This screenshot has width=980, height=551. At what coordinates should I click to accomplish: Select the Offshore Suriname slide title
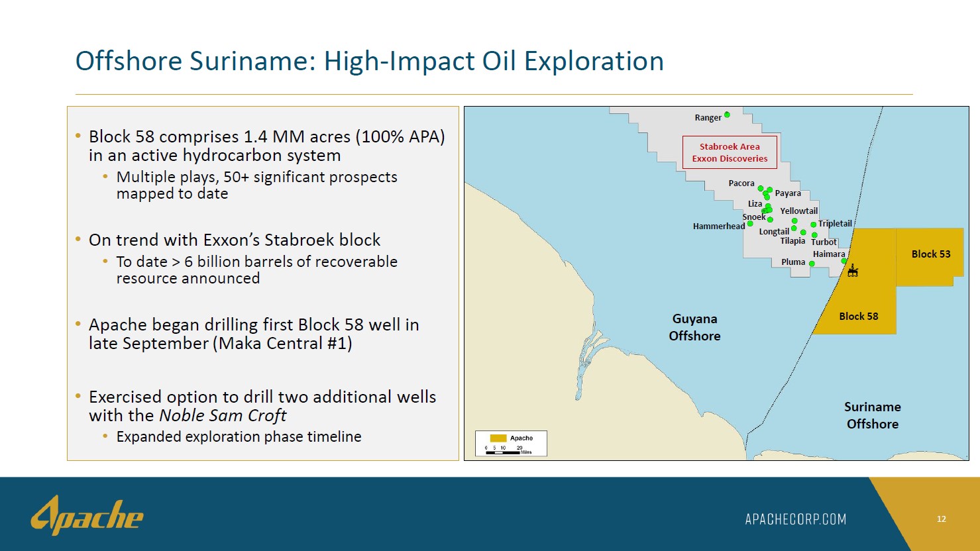(369, 61)
